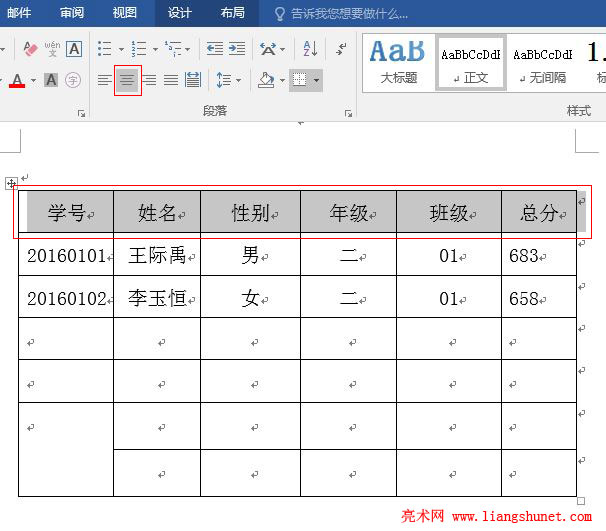
Task: Decrease paragraph indent
Action: pyautogui.click(x=214, y=49)
